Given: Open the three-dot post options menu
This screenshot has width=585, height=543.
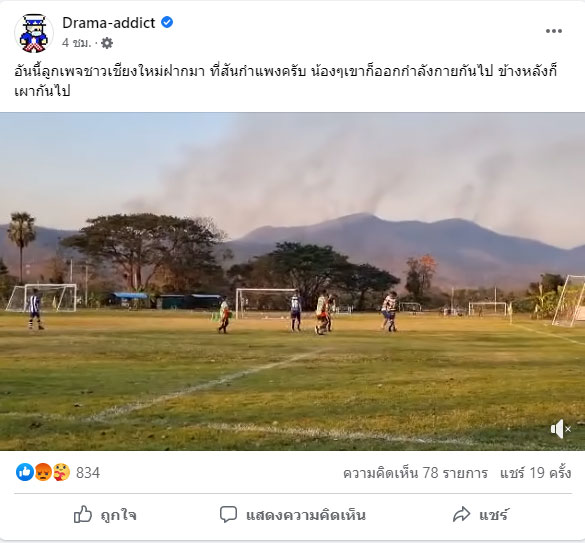Looking at the screenshot, I should [554, 31].
